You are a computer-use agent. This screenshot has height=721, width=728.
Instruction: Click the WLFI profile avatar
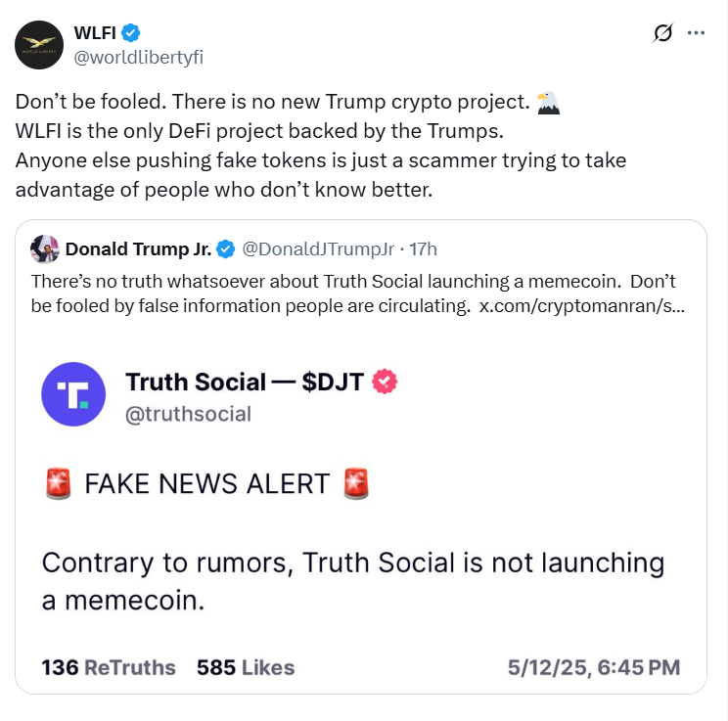[41, 43]
